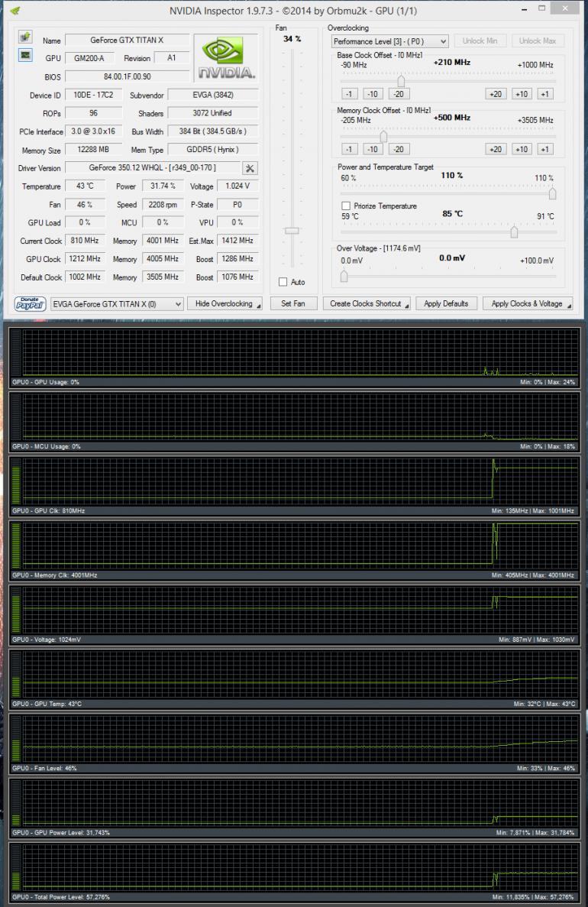Decrease base clock offset by 10 MHz

(373, 94)
